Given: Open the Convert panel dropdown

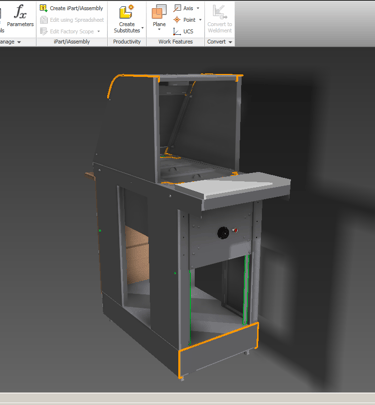Looking at the screenshot, I should click(230, 42).
